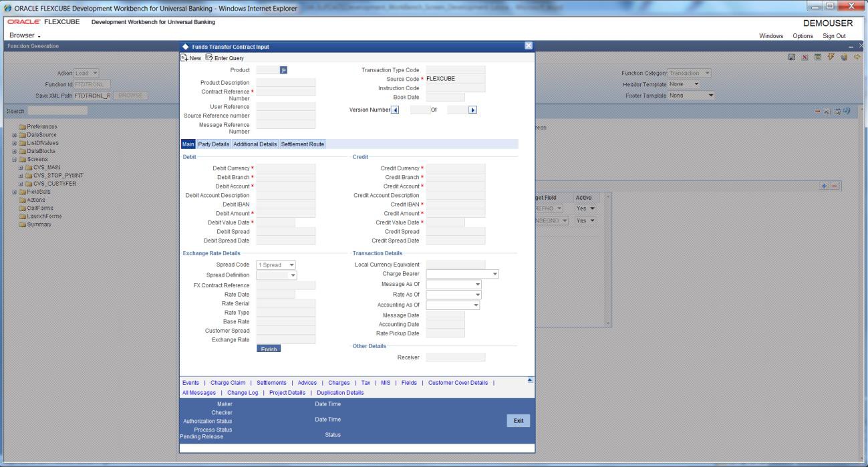This screenshot has height=467, width=868.
Task: Click the Credit Amount input field
Action: coord(456,213)
